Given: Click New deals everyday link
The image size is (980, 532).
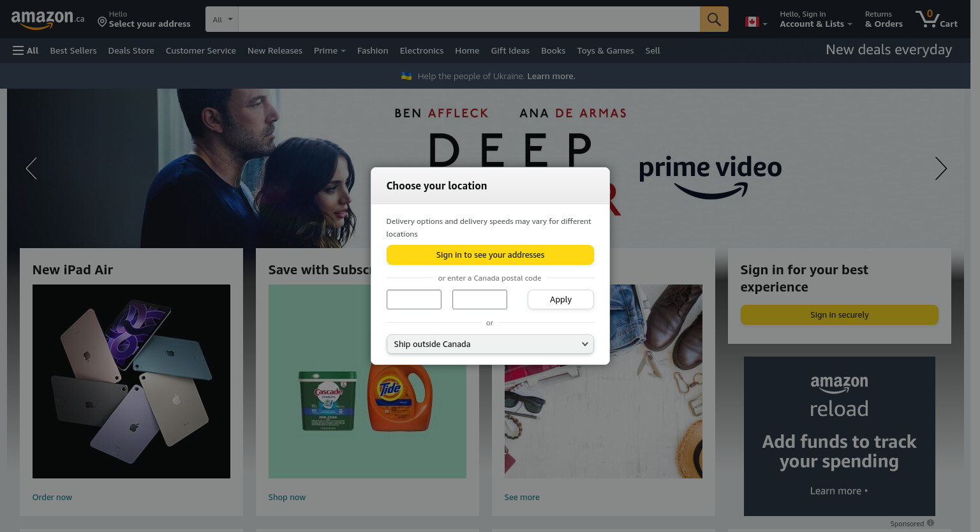Looking at the screenshot, I should pyautogui.click(x=889, y=50).
